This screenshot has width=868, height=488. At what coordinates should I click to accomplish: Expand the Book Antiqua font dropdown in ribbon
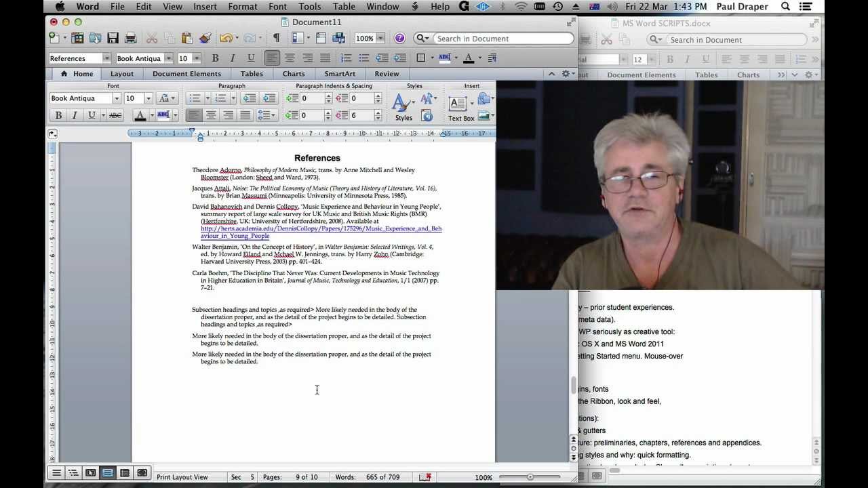116,99
